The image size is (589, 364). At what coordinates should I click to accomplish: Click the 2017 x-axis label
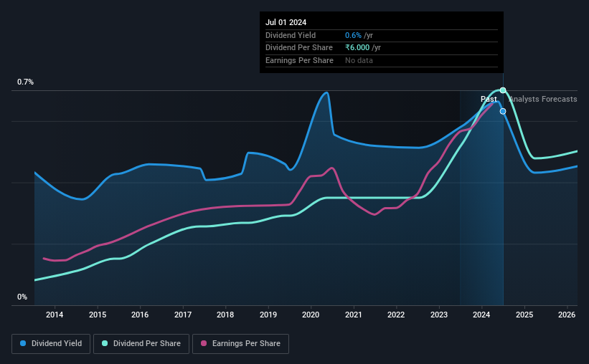tap(183, 315)
